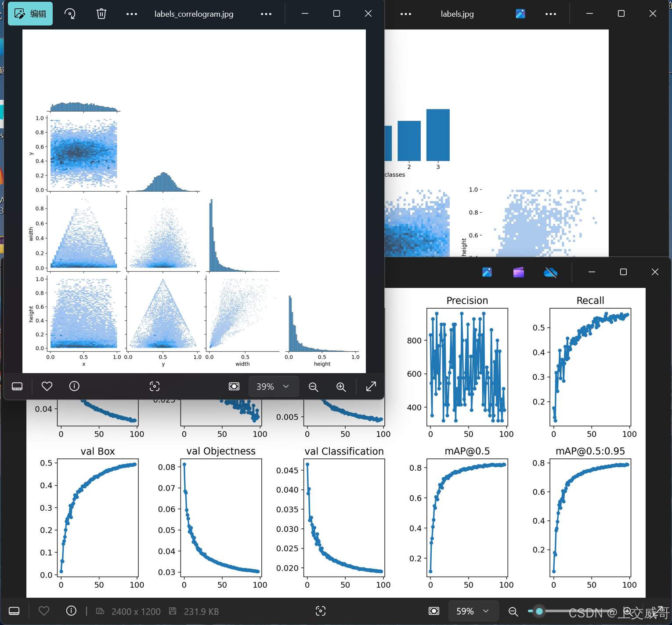Click the Precision chart in results image
Image resolution: width=672 pixels, height=625 pixels.
pos(467,367)
